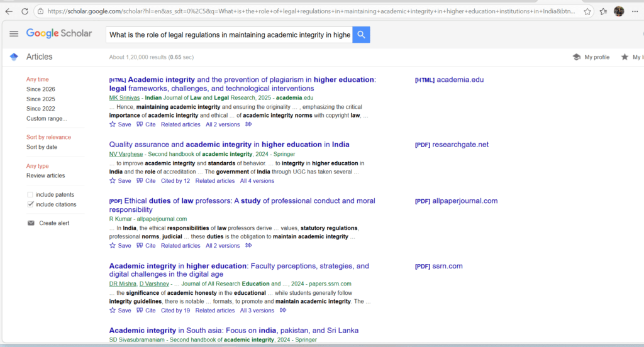644x347 pixels.
Task: View Cited by 19 articles
Action: click(x=175, y=311)
